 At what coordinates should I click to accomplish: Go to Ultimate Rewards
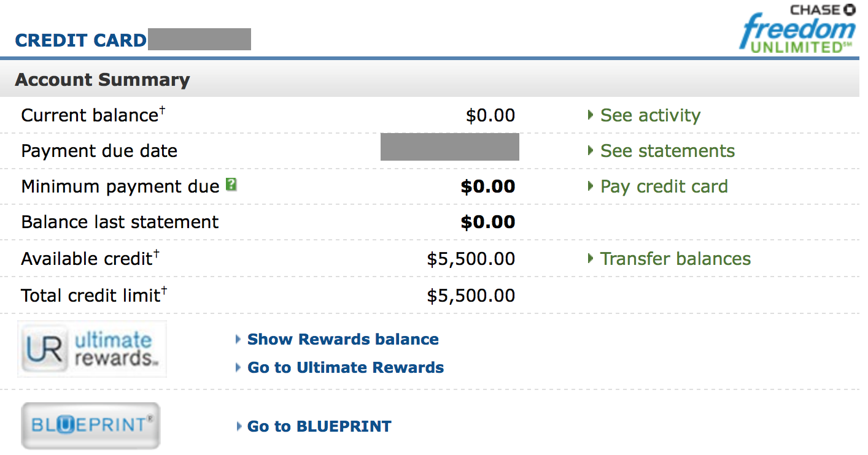[345, 368]
